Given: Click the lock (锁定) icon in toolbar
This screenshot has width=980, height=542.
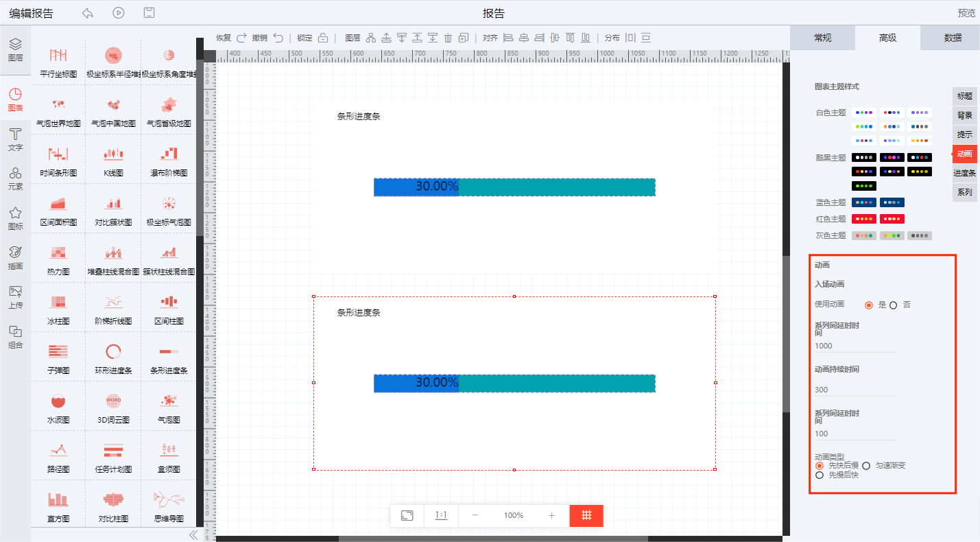Looking at the screenshot, I should coord(323,38).
